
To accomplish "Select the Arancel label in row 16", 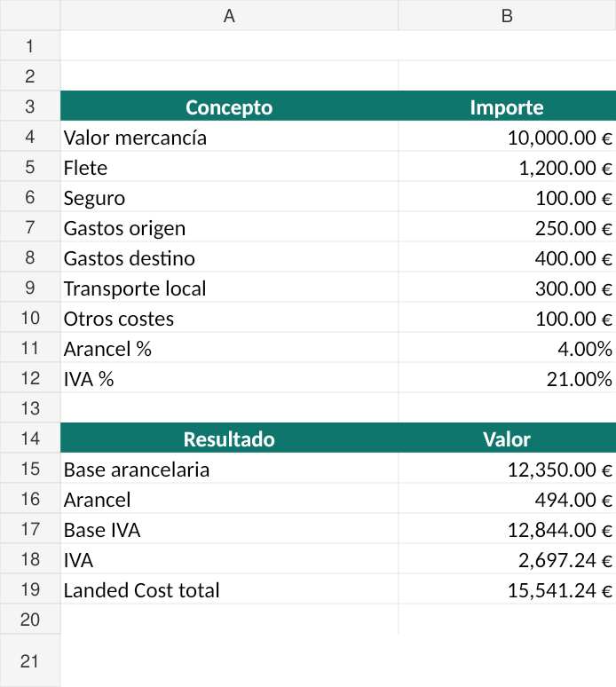I will (x=229, y=499).
